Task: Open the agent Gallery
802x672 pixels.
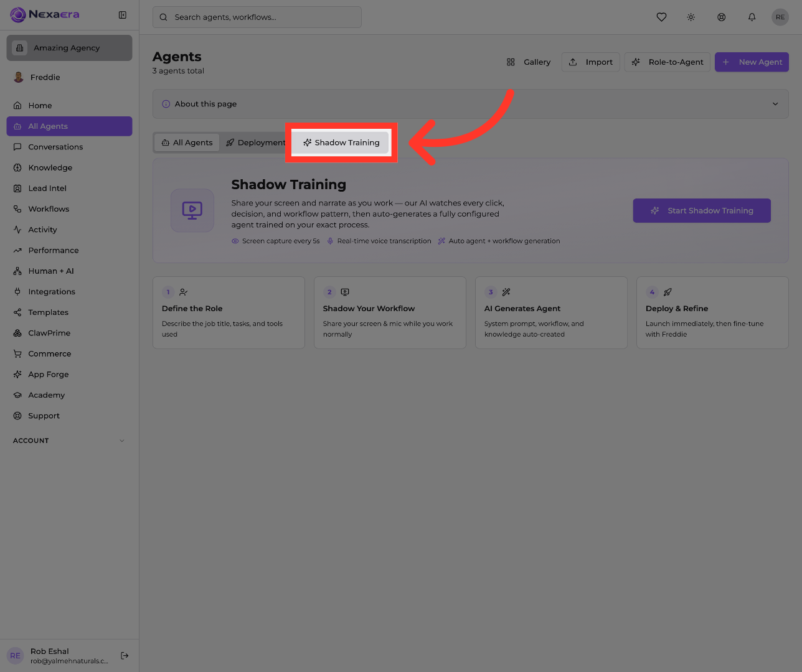Action: coord(529,62)
